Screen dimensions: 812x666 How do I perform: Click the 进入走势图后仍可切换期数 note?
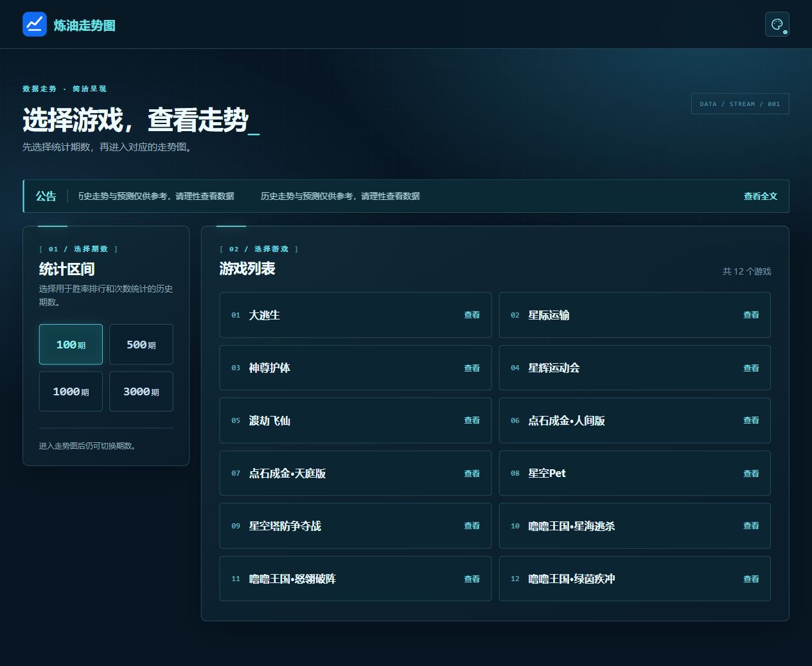point(87,446)
